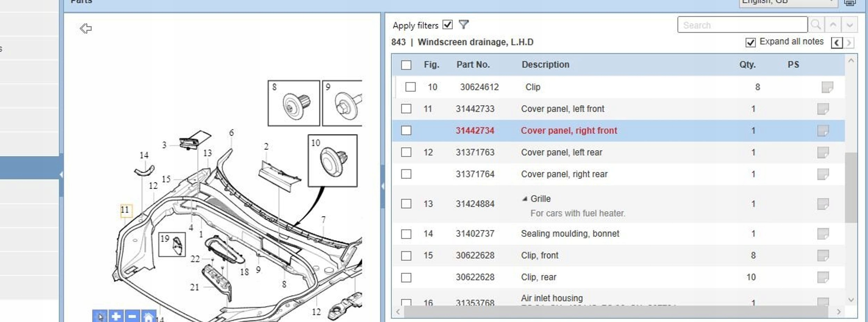Sort by the Fig. column header

coord(432,65)
